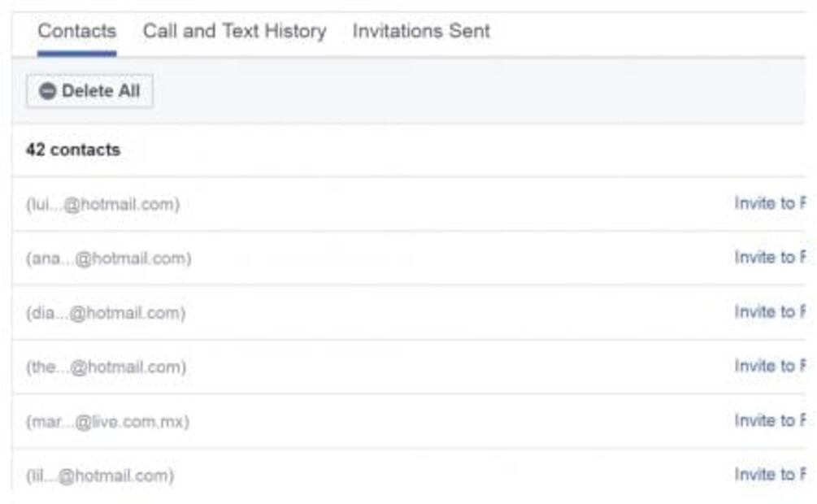Invite the dia...@hotmail.com contact
Image resolution: width=817 pixels, height=504 pixels.
(769, 312)
